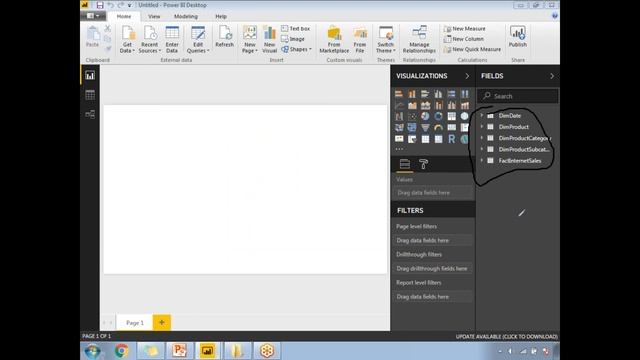Open the Edit Queries dropdown

(x=198, y=39)
